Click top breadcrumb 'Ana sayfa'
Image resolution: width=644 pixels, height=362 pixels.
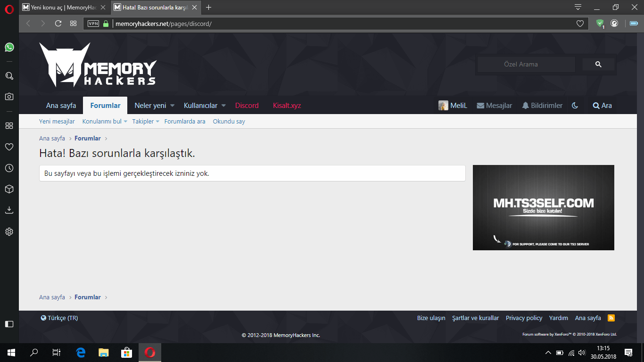point(52,138)
